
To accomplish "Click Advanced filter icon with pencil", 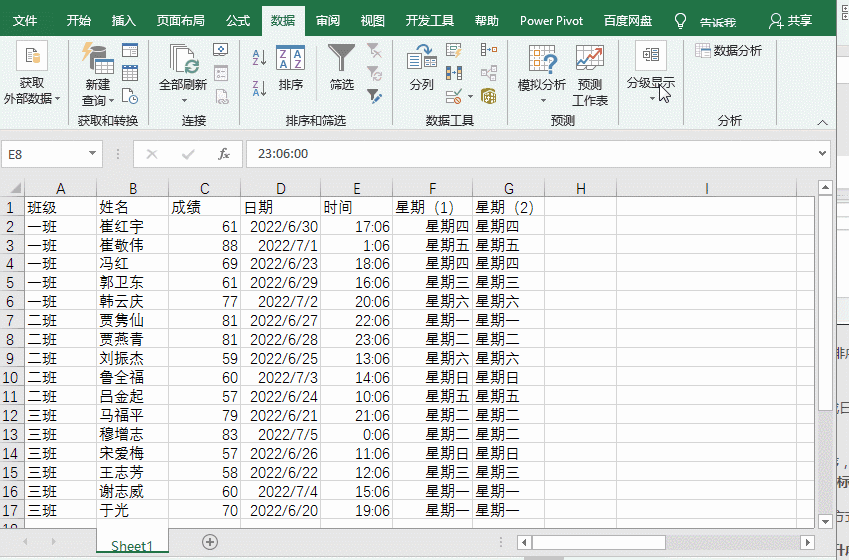I will click(374, 96).
